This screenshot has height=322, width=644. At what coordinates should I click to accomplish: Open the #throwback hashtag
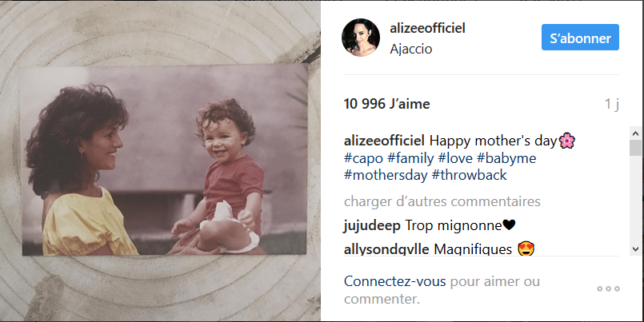469,175
